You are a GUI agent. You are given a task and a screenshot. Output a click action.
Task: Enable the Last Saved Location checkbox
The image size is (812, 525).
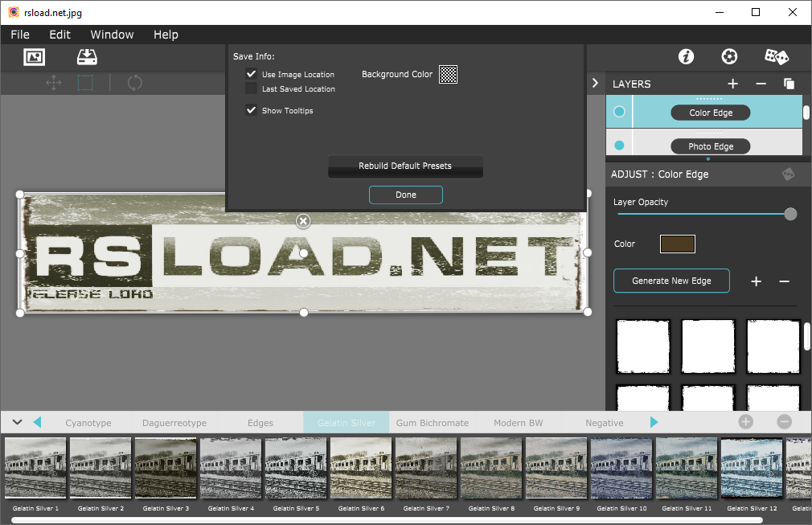point(251,88)
